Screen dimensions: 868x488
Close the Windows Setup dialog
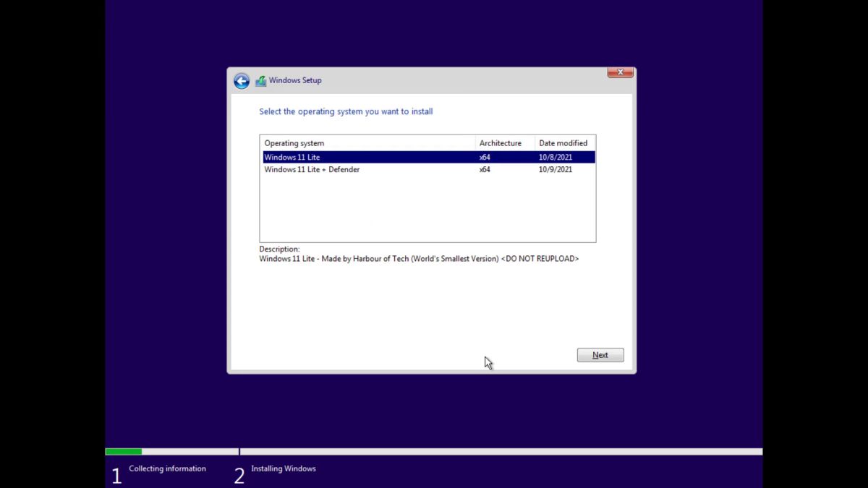(x=621, y=72)
